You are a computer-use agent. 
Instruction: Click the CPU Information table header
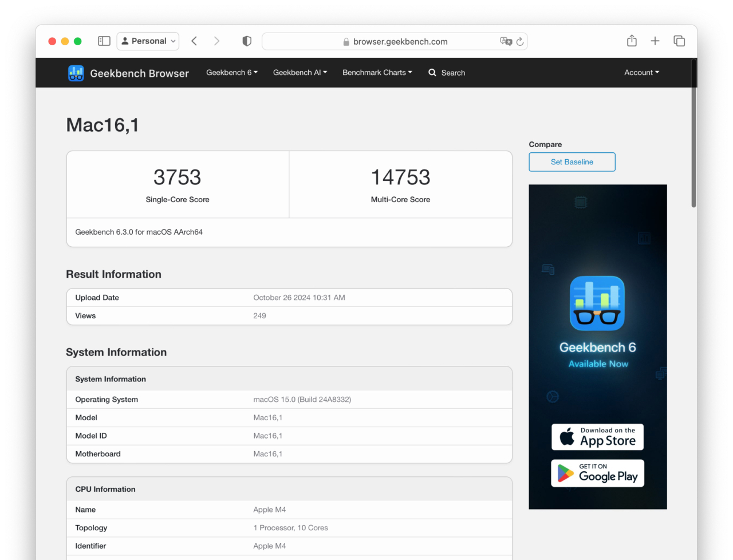click(x=289, y=489)
